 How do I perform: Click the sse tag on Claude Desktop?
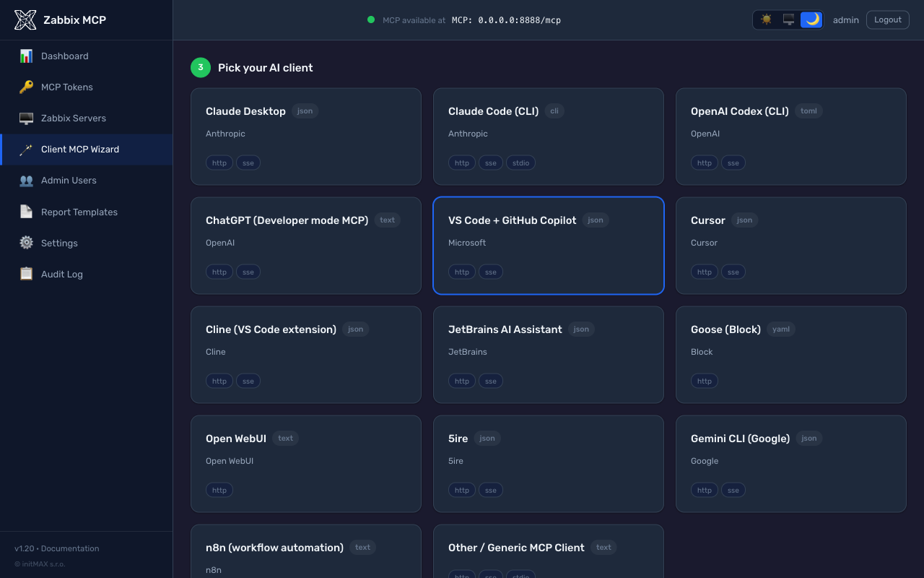pyautogui.click(x=248, y=163)
